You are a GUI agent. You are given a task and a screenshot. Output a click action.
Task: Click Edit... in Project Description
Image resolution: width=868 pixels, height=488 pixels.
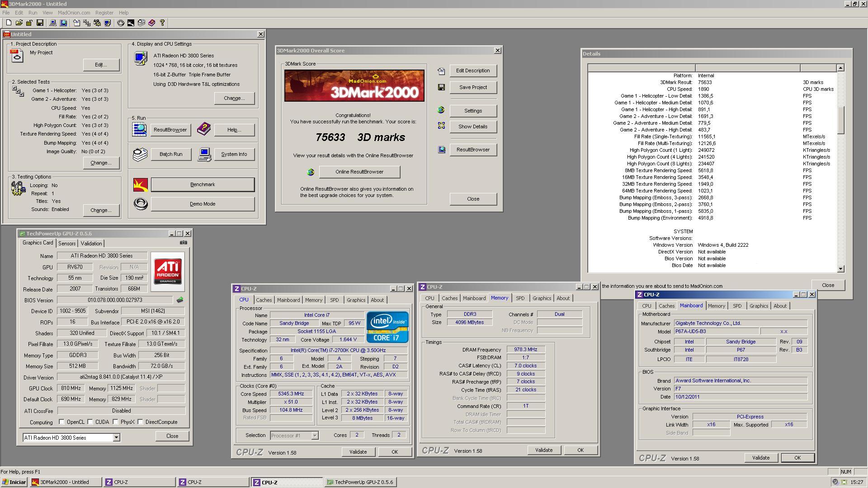coord(101,65)
